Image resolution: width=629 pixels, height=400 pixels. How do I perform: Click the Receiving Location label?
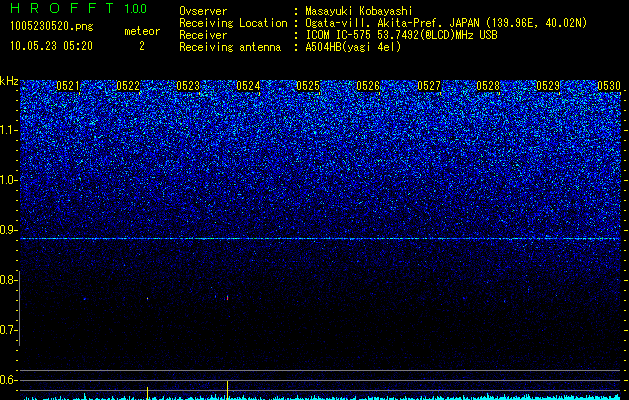233,23
